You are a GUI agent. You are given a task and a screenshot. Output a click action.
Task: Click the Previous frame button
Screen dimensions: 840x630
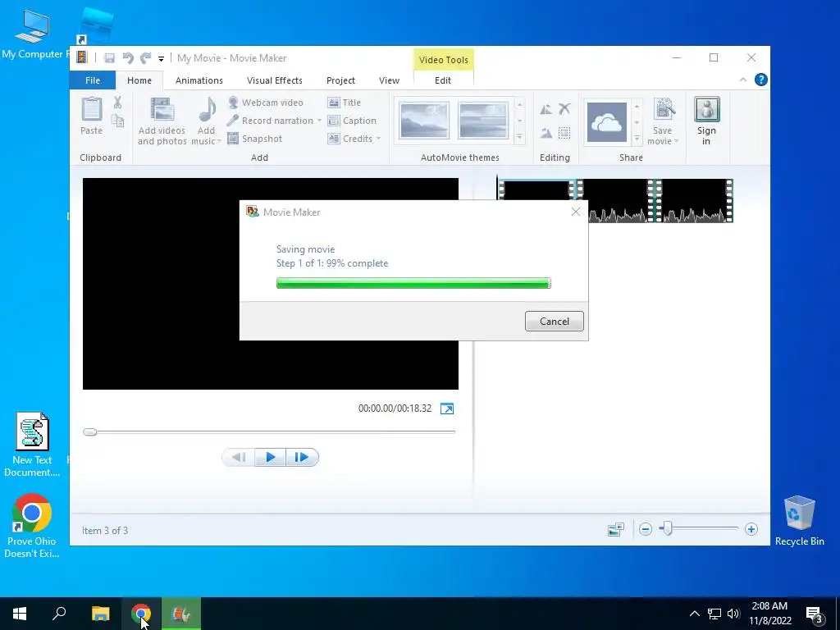click(239, 458)
